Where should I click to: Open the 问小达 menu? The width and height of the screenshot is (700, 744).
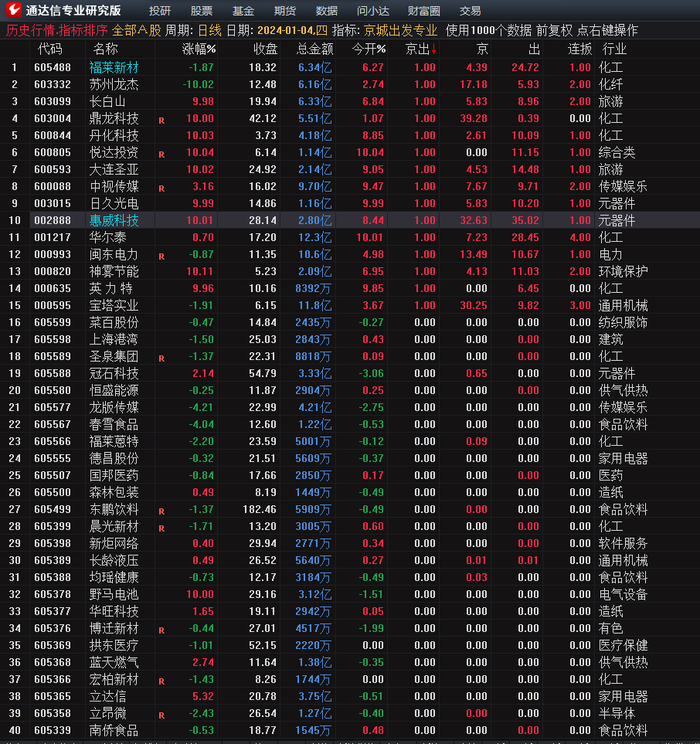373,11
